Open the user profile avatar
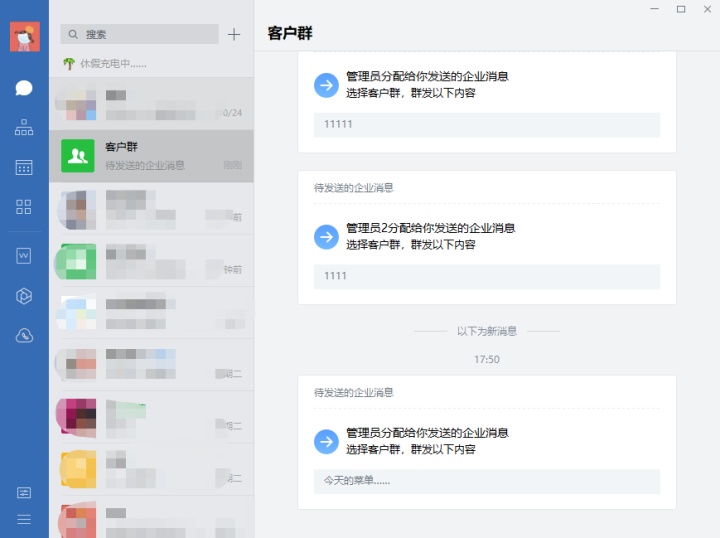Screen dimensions: 720x538 click(x=25, y=36)
